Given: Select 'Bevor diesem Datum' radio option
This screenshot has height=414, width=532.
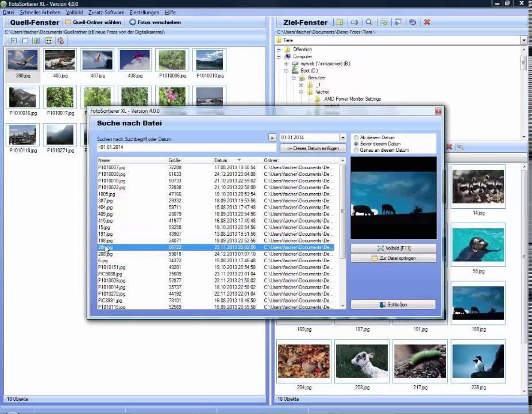Looking at the screenshot, I should [x=356, y=144].
